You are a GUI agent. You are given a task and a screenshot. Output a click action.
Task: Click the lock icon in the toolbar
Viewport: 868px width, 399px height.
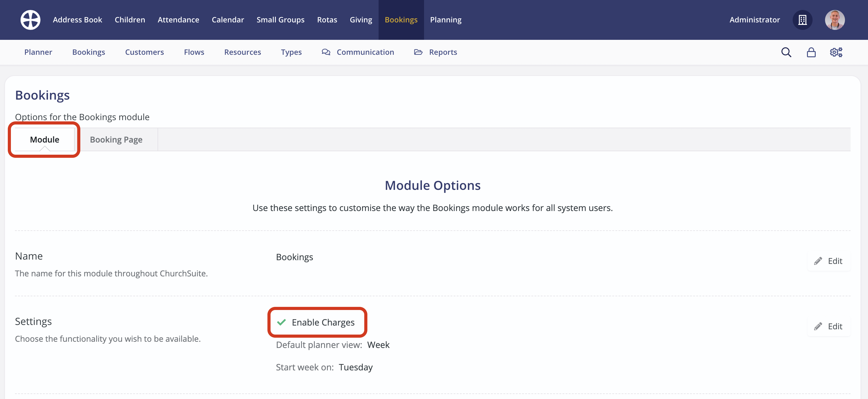(811, 52)
